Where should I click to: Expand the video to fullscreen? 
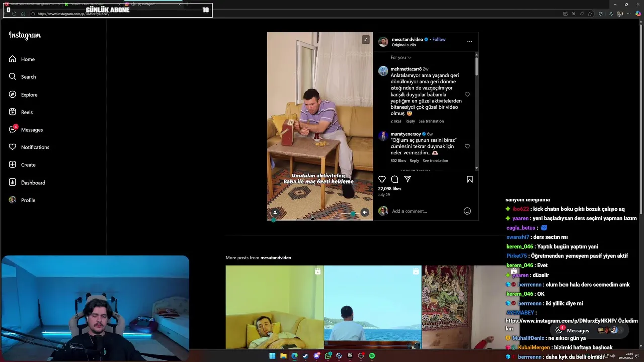click(366, 39)
